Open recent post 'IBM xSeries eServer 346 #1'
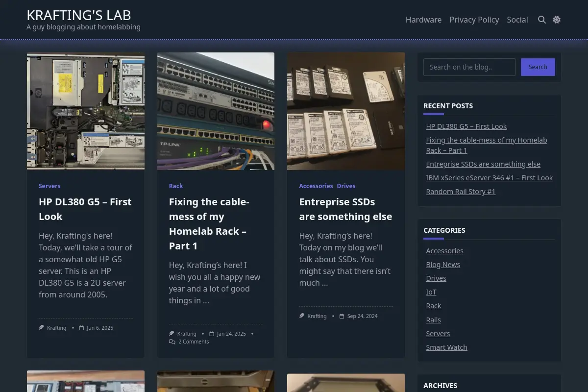This screenshot has width=588, height=392. pos(489,178)
